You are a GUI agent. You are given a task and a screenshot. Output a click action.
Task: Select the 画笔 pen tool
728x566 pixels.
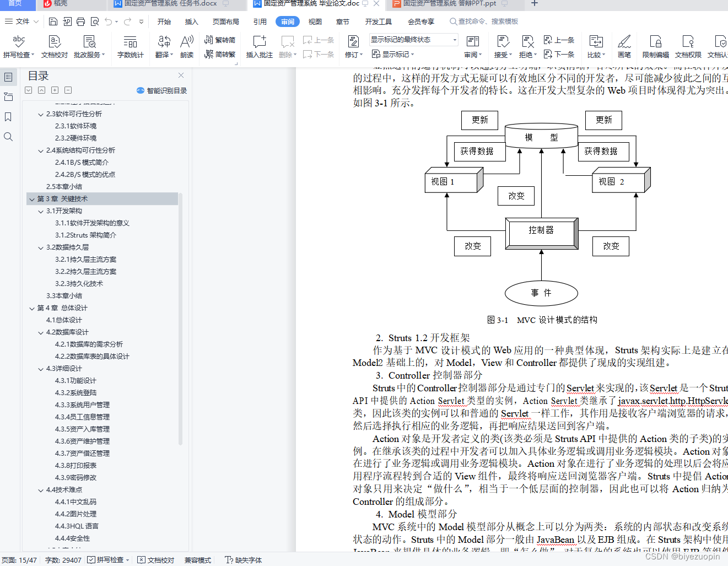click(x=624, y=46)
